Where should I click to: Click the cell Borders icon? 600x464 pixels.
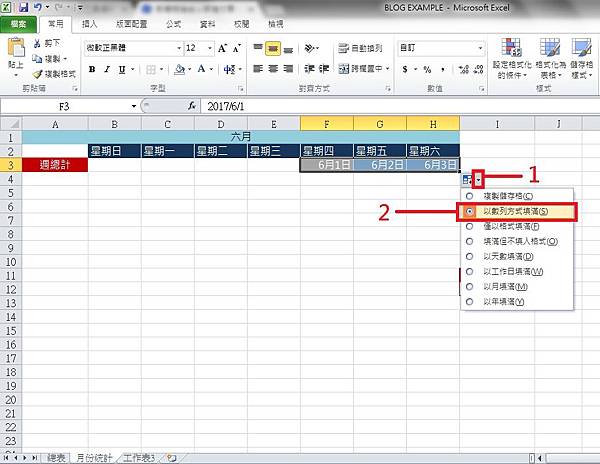click(x=151, y=69)
